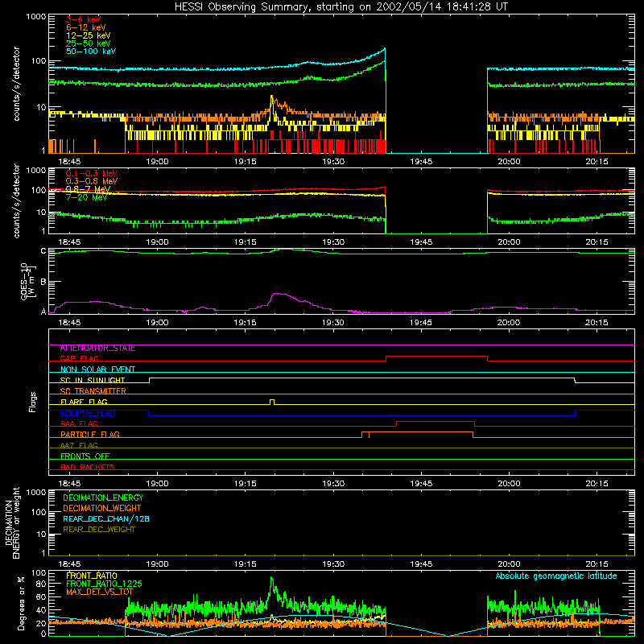
Task: Select the ECLIPSE_FLAG label
Action: pyautogui.click(x=88, y=413)
